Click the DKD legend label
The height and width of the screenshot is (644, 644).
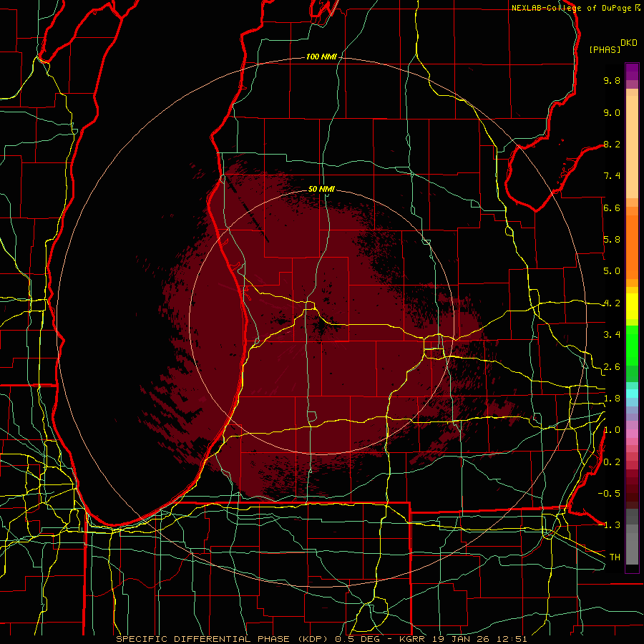click(x=629, y=43)
